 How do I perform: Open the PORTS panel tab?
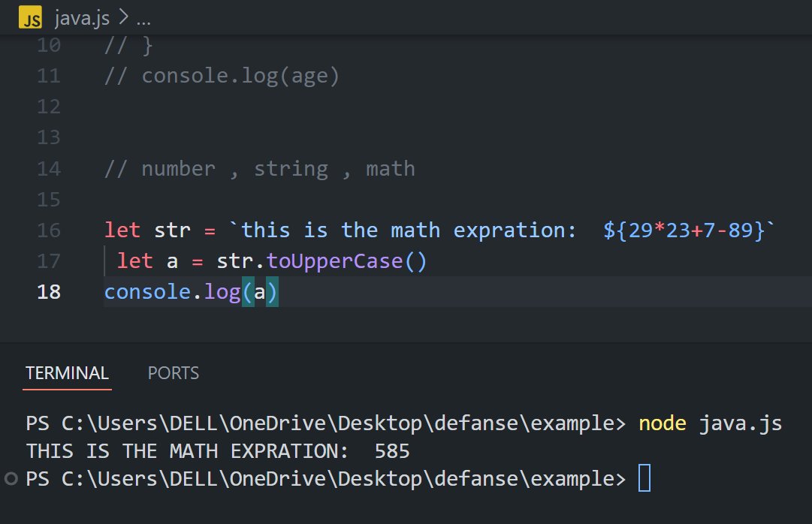[x=174, y=373]
